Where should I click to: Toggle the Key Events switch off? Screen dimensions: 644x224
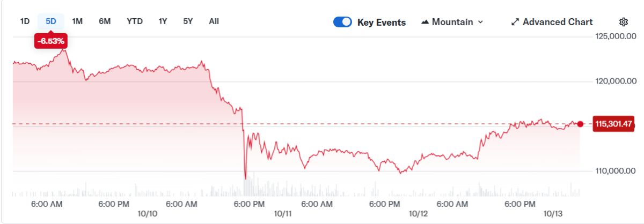[342, 22]
